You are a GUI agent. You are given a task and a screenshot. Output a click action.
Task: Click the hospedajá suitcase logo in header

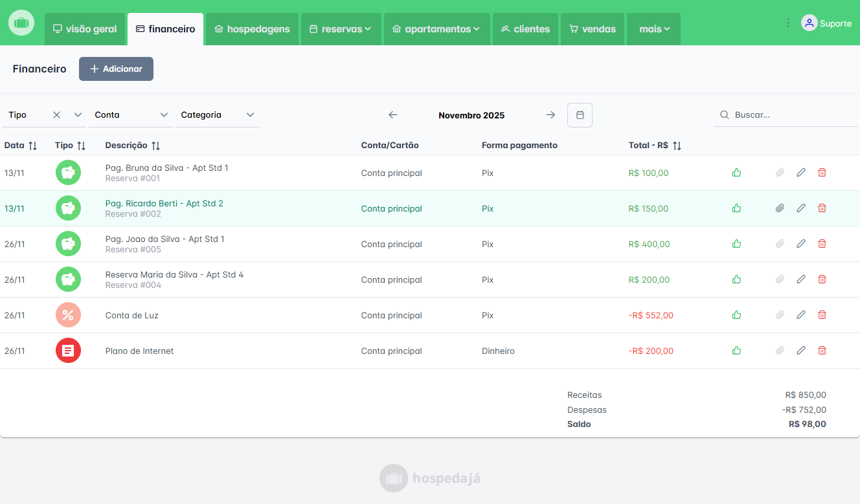point(21,23)
